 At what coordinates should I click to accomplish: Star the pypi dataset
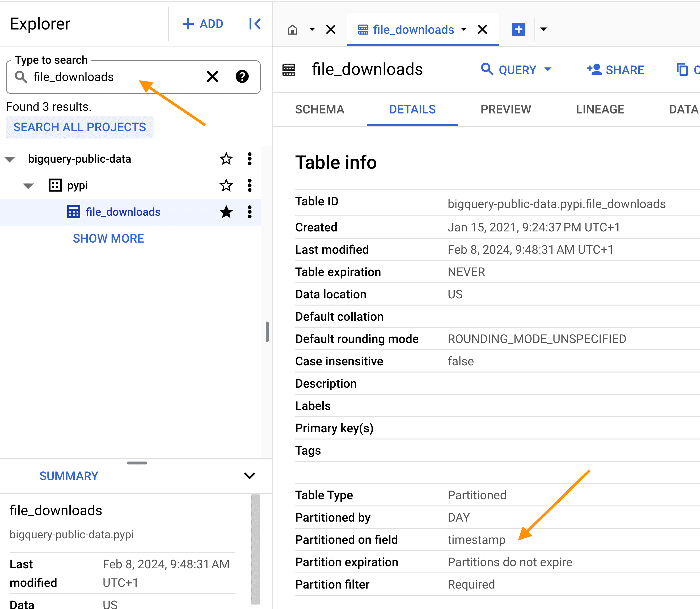[x=226, y=185]
